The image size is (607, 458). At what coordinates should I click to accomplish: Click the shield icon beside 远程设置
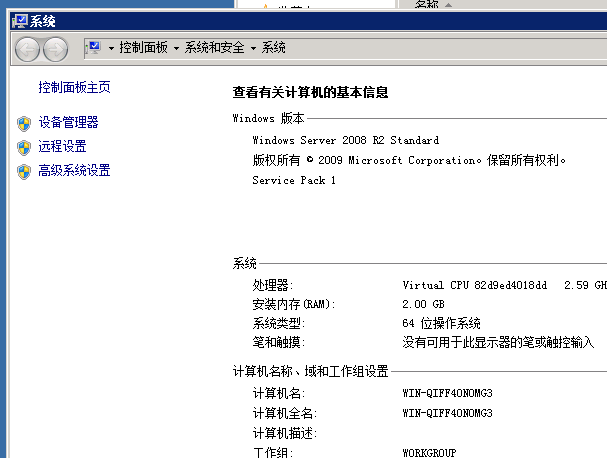point(24,148)
